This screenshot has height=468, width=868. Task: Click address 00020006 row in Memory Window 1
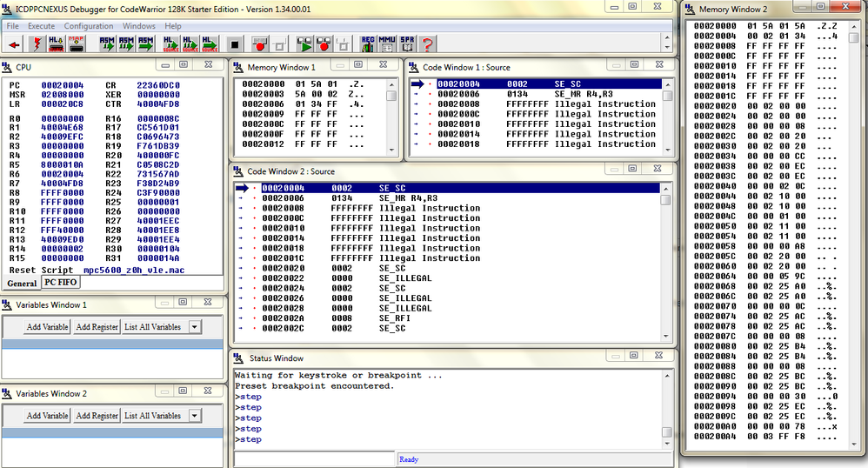coord(303,104)
